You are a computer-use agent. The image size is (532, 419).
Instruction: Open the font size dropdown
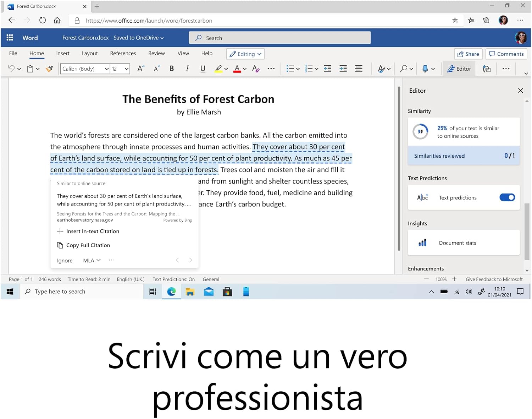(126, 69)
